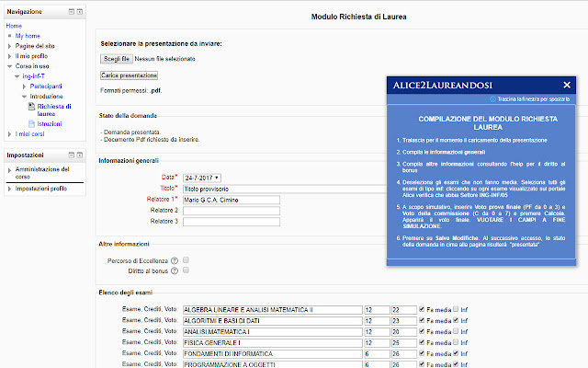This screenshot has height=368, width=588.
Task: Toggle Inf for Algoritmi e Basi di Dati
Action: tap(456, 320)
